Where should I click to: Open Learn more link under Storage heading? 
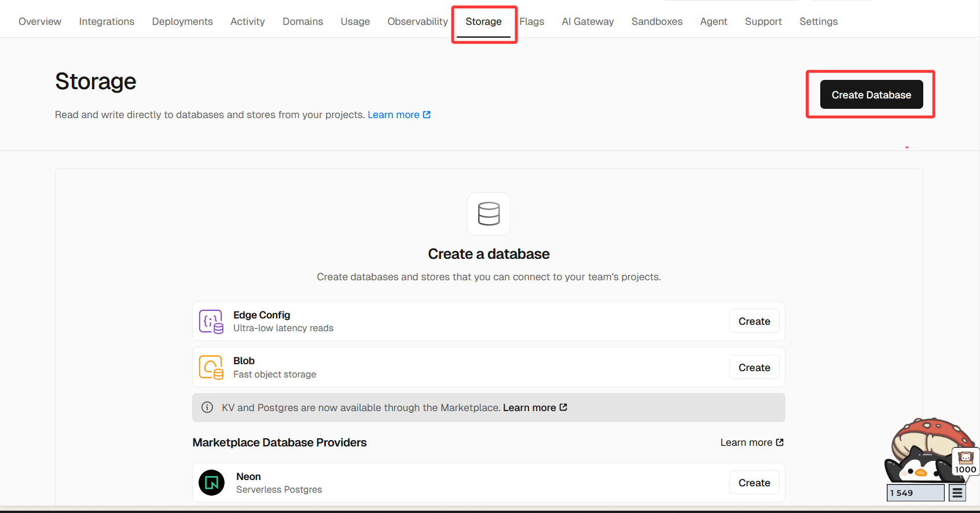coord(399,115)
